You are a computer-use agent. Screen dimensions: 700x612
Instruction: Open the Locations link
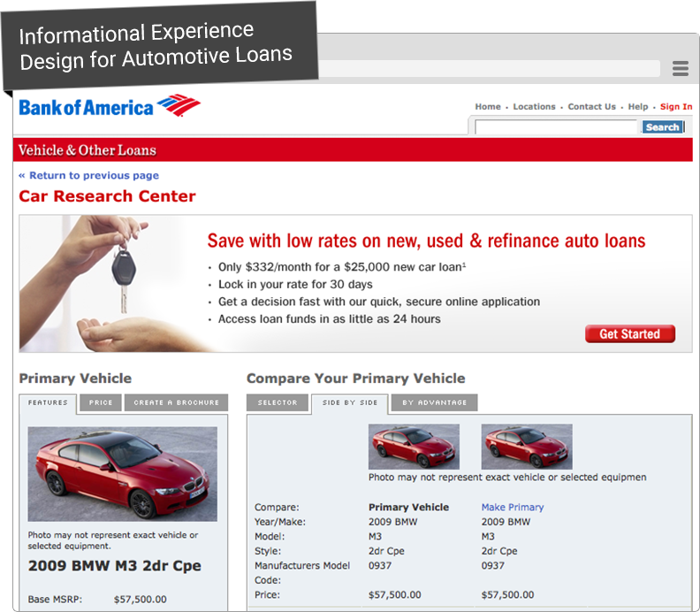click(x=534, y=107)
